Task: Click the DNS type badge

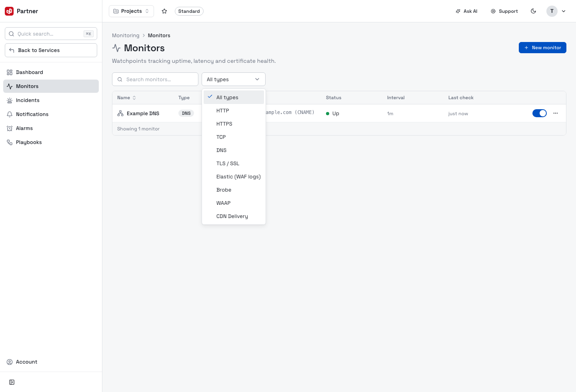Action: click(186, 113)
